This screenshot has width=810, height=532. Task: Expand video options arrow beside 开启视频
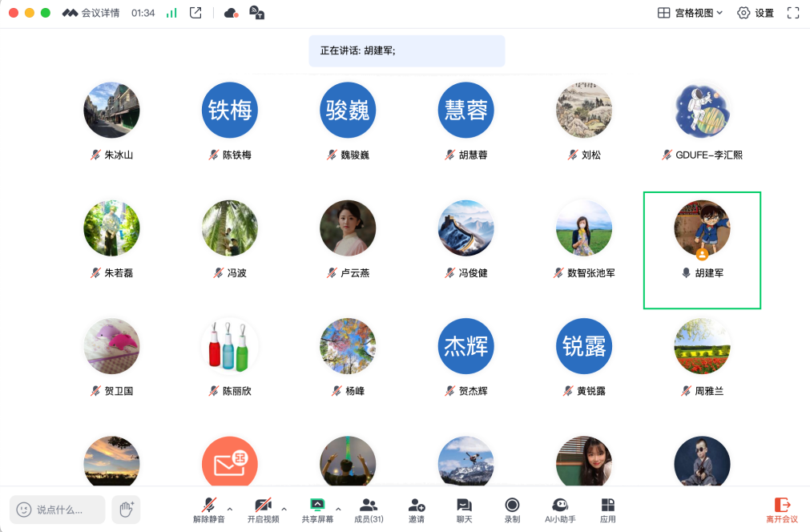284,510
